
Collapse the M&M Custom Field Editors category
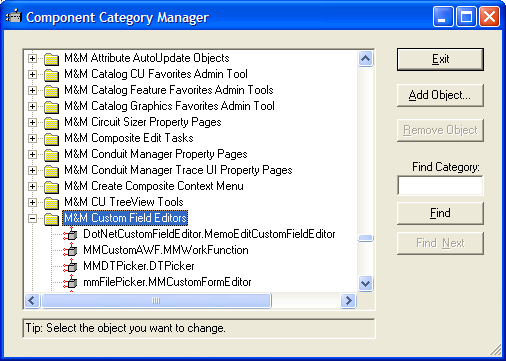coord(32,218)
